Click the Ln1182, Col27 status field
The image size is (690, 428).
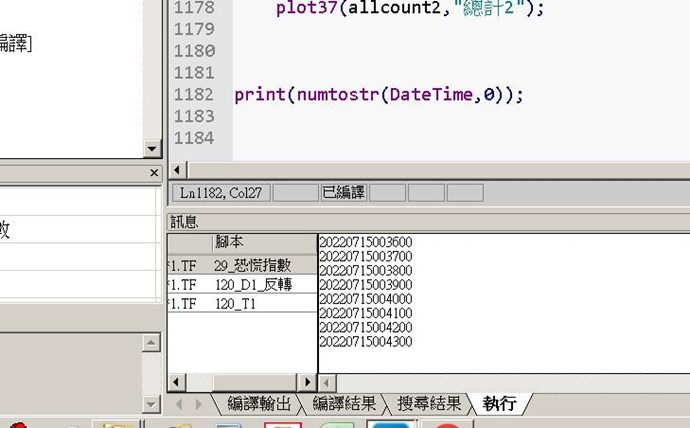click(x=220, y=192)
